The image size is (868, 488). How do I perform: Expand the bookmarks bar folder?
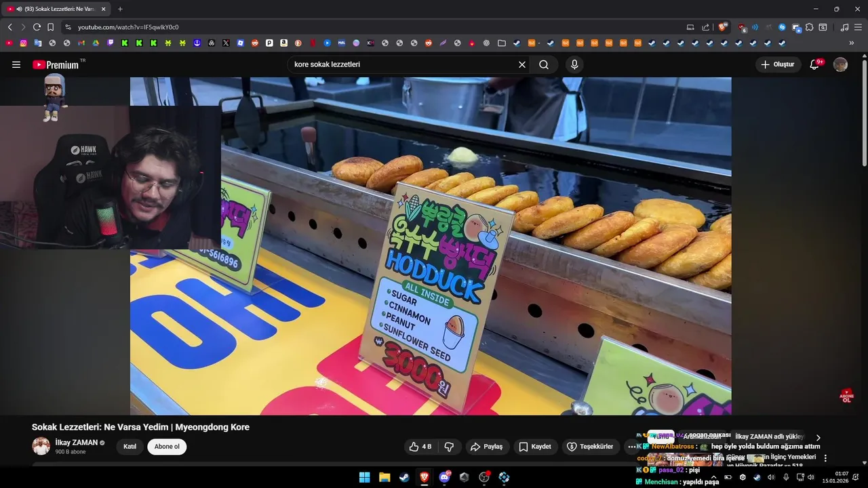(x=502, y=43)
